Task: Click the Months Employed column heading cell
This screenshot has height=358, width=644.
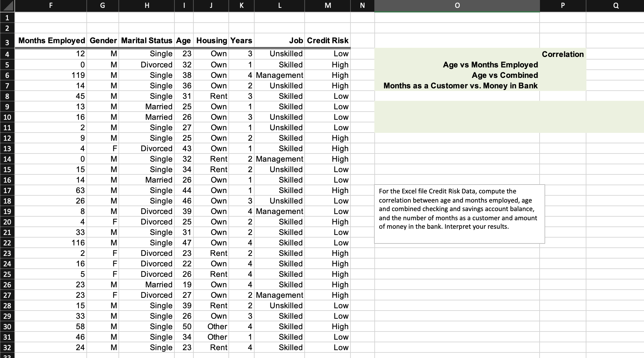Action: click(51, 41)
